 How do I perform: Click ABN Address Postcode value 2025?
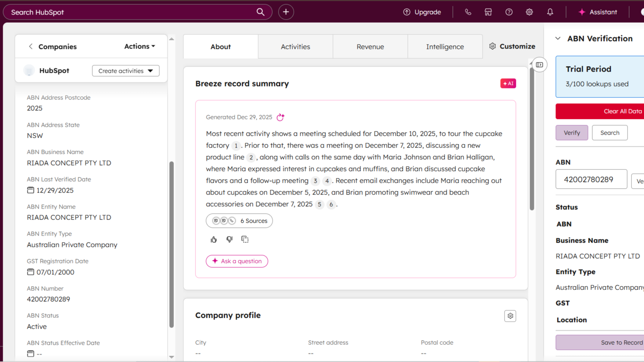34,108
